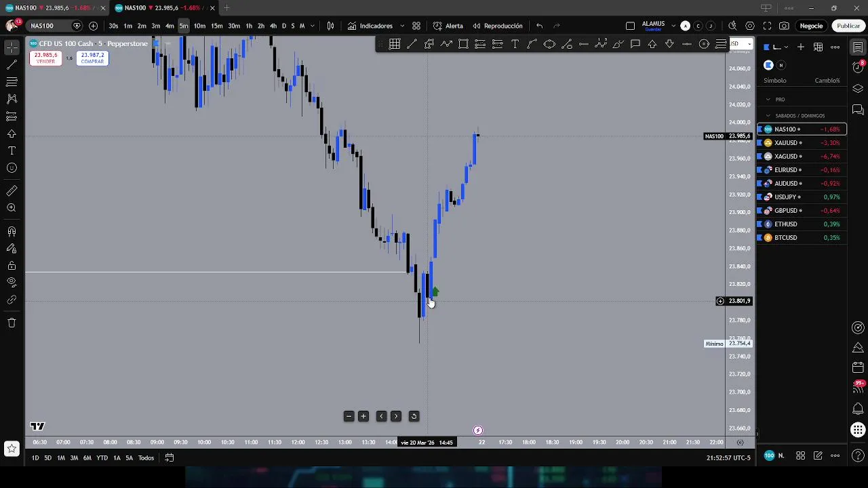Click the Negocie button

(811, 26)
